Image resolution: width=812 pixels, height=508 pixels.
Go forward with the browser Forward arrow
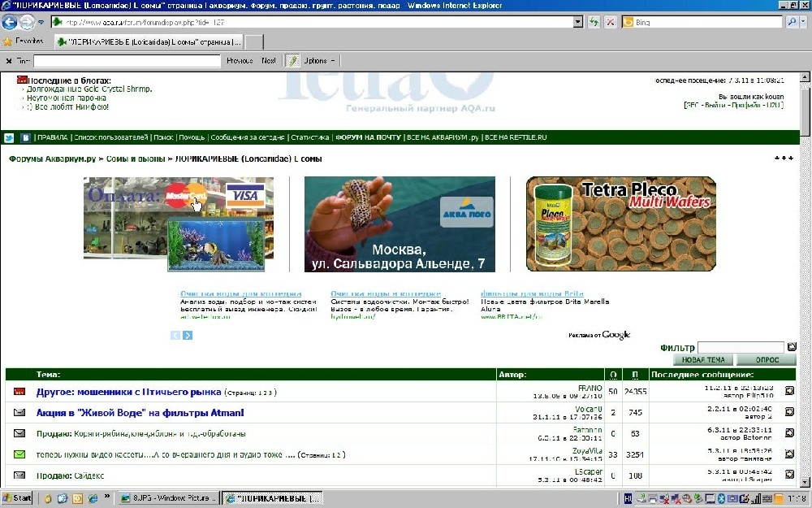pyautogui.click(x=27, y=22)
